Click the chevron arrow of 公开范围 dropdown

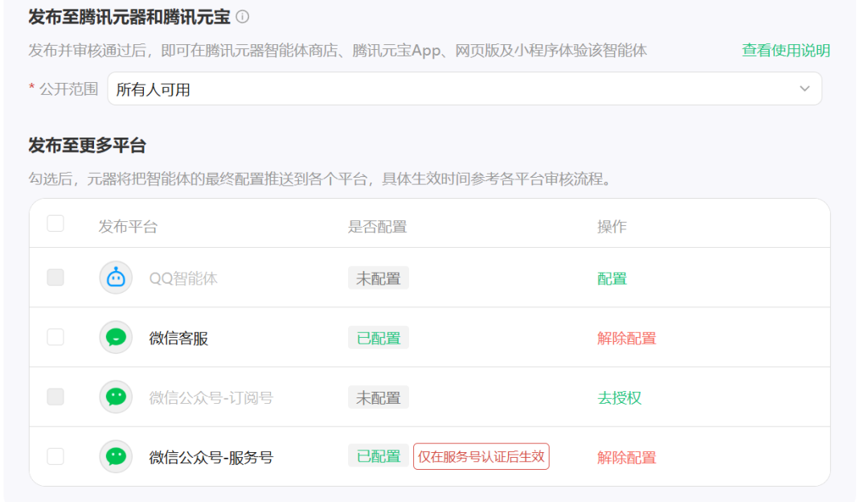(x=805, y=88)
